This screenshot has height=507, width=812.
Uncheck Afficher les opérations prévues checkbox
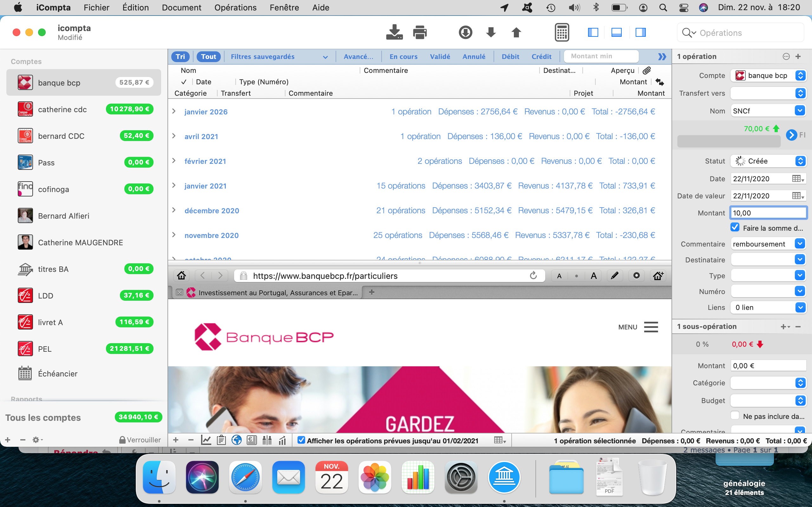pos(301,440)
